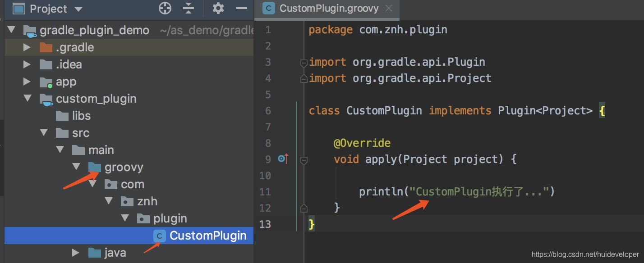Click the locate/scroll-from-source target icon
Screen dimensions: 644x263
(x=165, y=8)
